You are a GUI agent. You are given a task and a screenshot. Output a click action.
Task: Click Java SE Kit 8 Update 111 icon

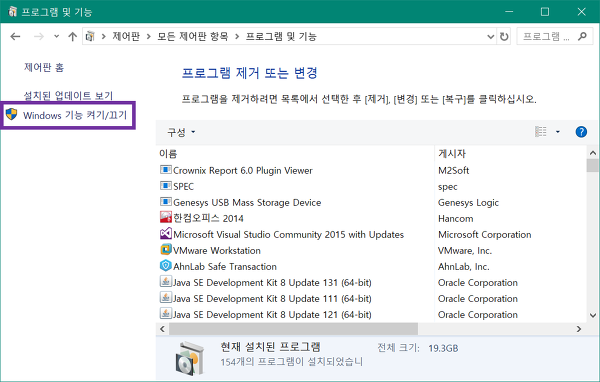pos(165,298)
